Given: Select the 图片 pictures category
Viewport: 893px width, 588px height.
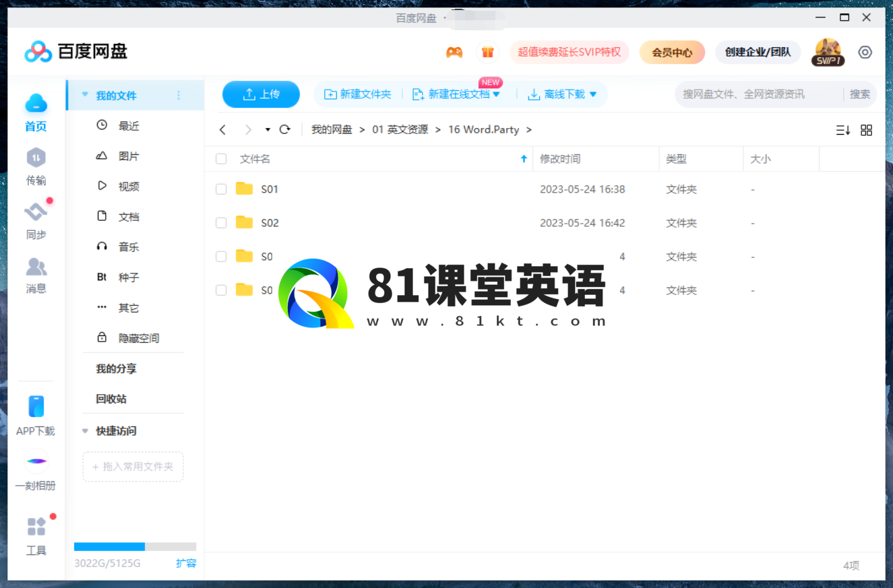Looking at the screenshot, I should [x=129, y=156].
